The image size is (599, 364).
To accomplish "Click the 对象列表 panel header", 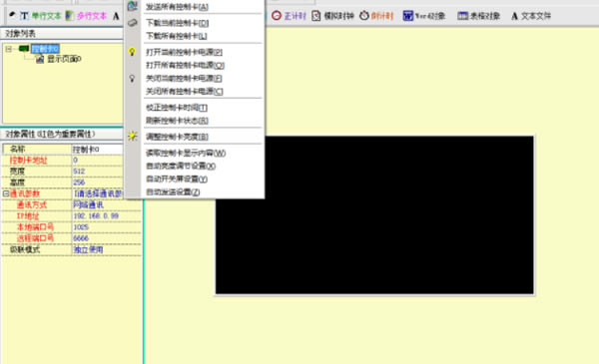I will click(62, 34).
